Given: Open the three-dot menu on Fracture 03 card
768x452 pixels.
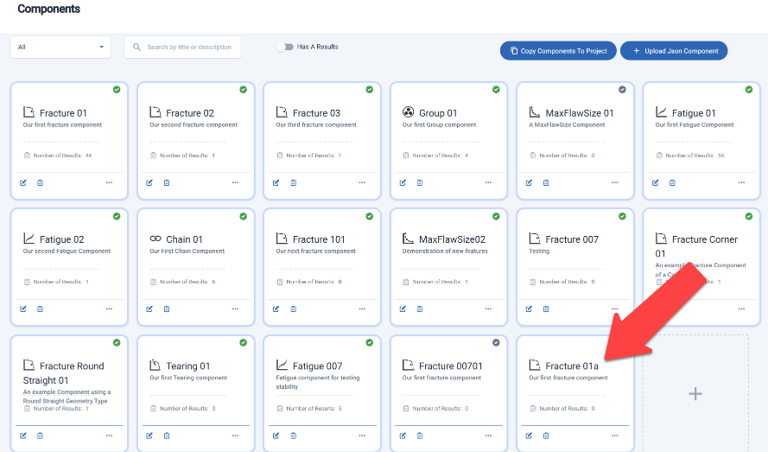Looking at the screenshot, I should coord(362,182).
